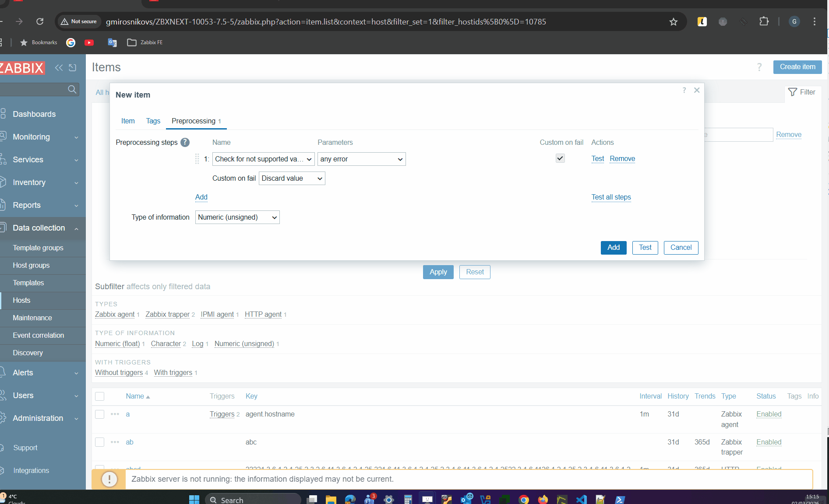The height and width of the screenshot is (504, 829).
Task: Switch to the Item tab
Action: pyautogui.click(x=128, y=121)
